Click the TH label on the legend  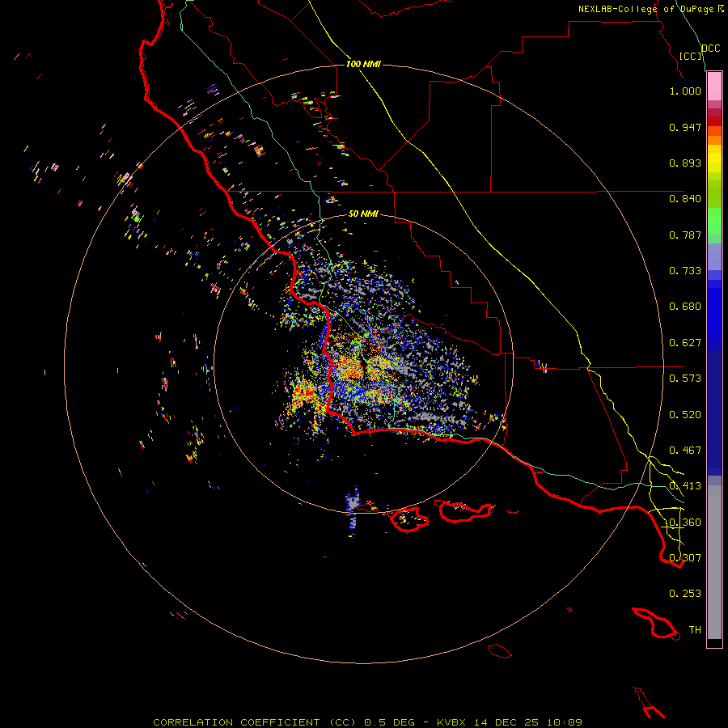(695, 630)
